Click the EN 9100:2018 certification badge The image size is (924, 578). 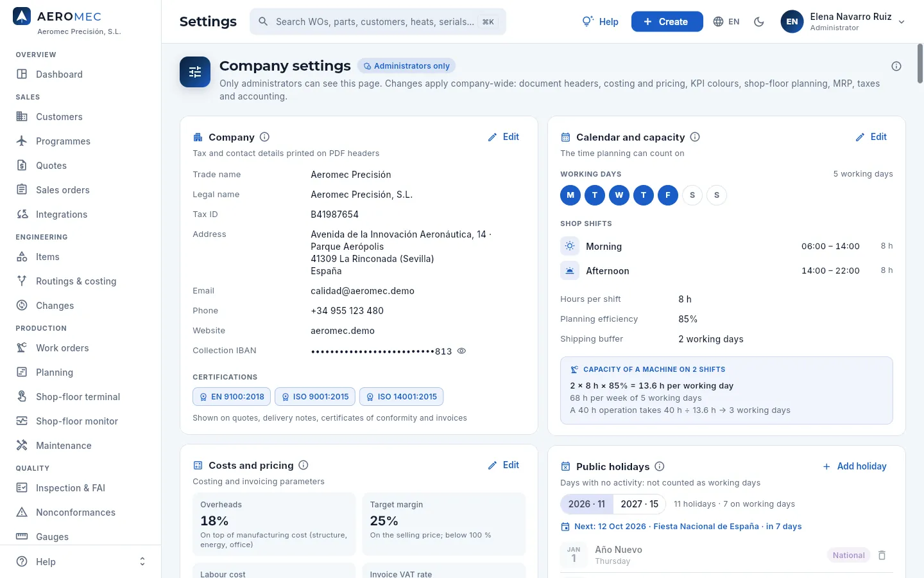pos(232,397)
